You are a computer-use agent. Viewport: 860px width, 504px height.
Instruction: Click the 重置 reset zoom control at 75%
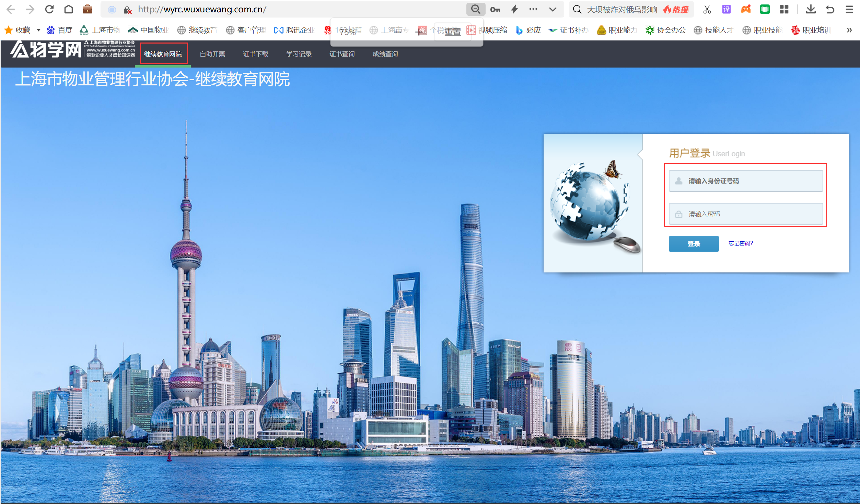pyautogui.click(x=452, y=32)
